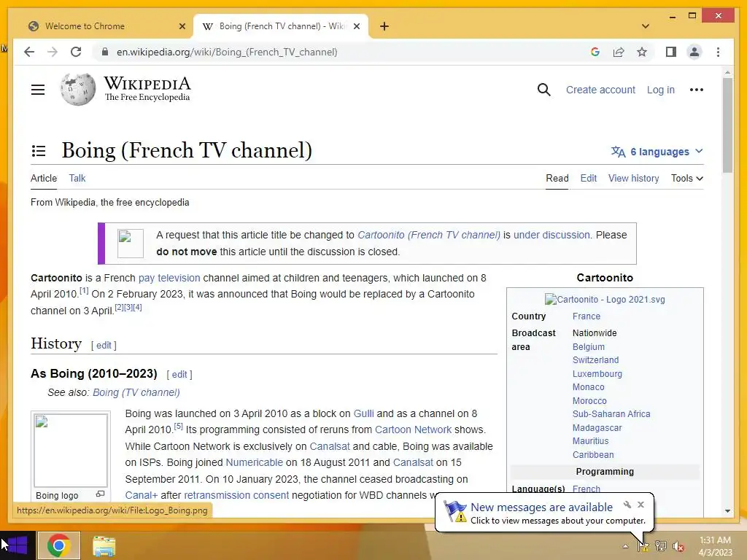747x560 pixels.
Task: Select the Article tab
Action: [x=44, y=178]
